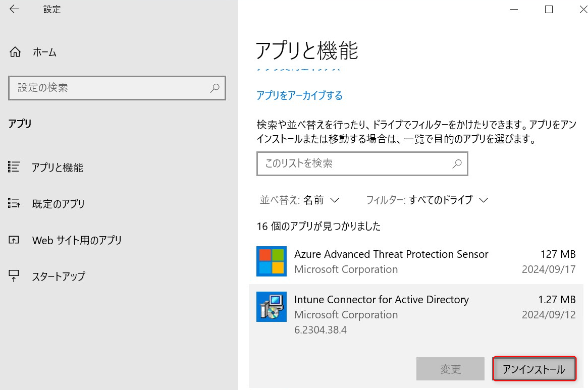The image size is (588, 390).
Task: Select Azure Advanced Threat Protection Sensor entry
Action: coord(416,261)
